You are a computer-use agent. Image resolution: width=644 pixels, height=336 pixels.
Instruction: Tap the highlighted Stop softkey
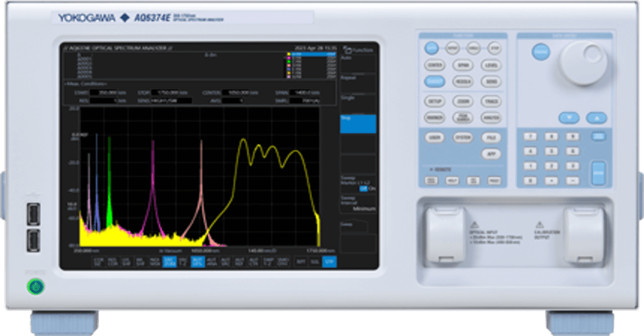click(358, 123)
